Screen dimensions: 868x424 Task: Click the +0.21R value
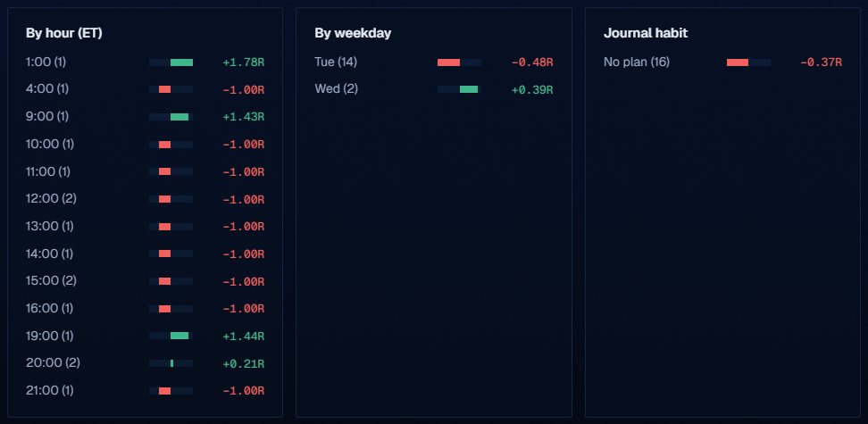(244, 363)
